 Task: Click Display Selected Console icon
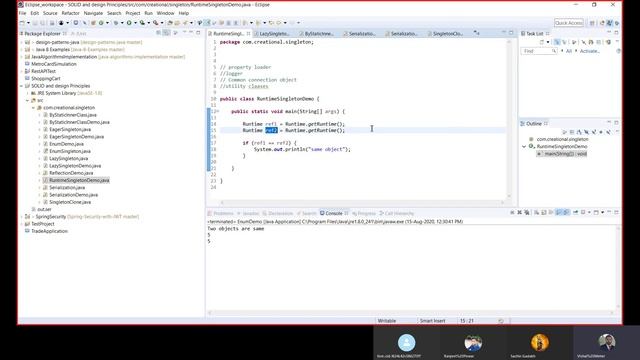(583, 213)
